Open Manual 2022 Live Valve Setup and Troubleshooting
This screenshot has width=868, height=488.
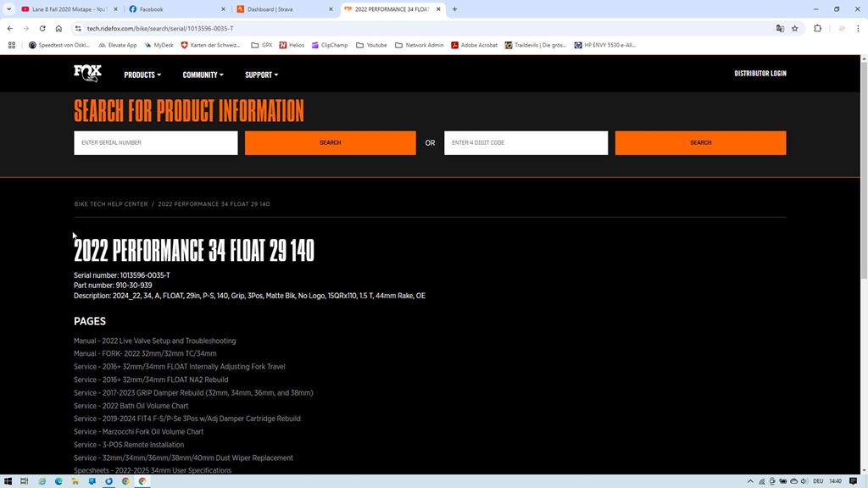(x=155, y=341)
